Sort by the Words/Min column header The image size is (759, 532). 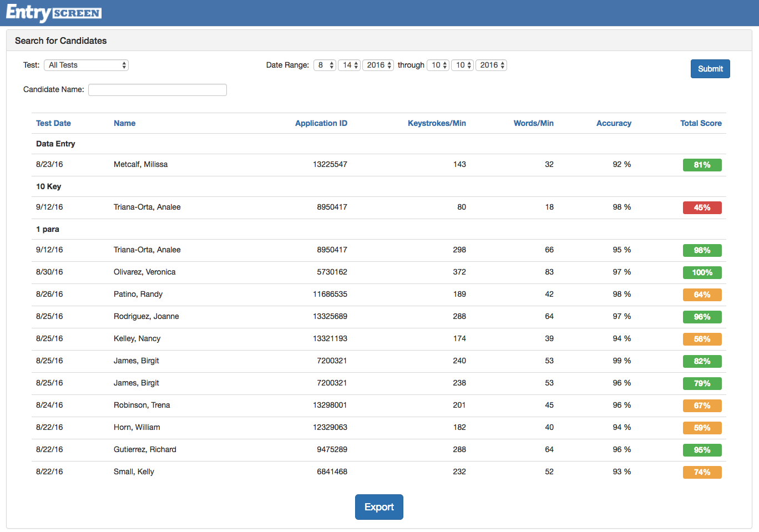[533, 123]
